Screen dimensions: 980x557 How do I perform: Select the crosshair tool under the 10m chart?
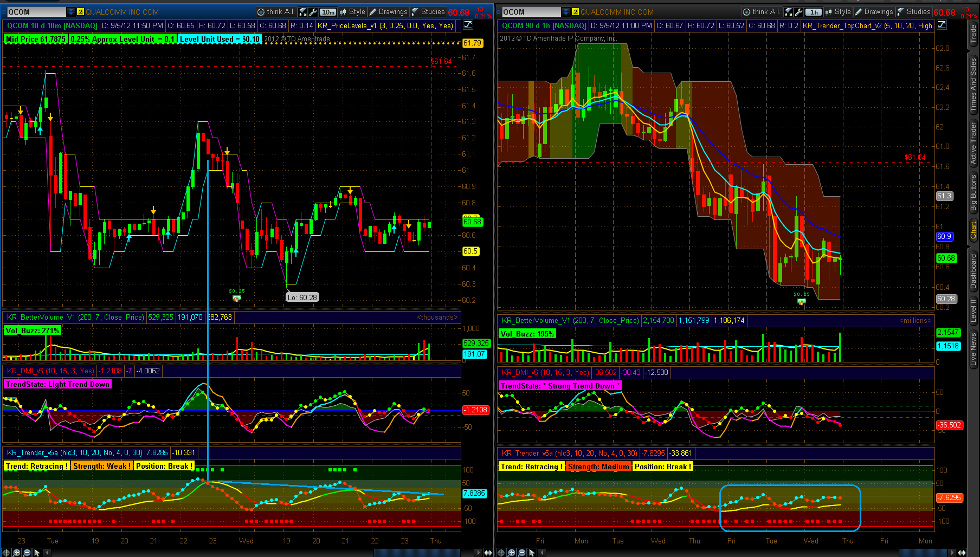[7, 553]
